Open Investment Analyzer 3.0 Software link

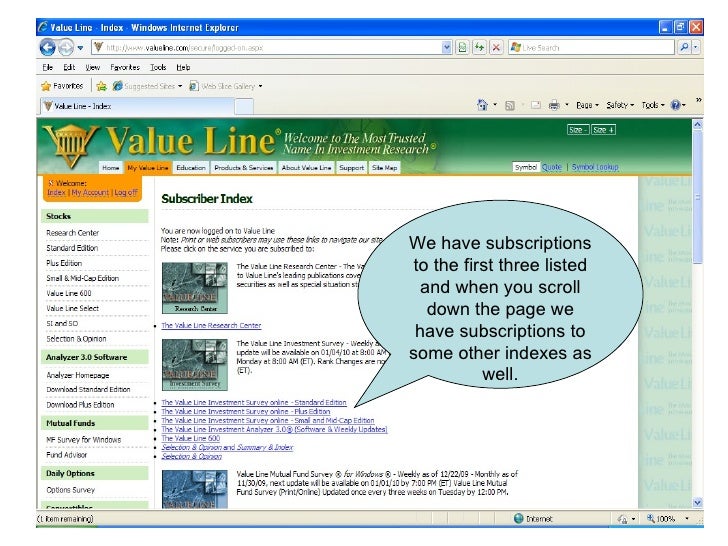274,429
